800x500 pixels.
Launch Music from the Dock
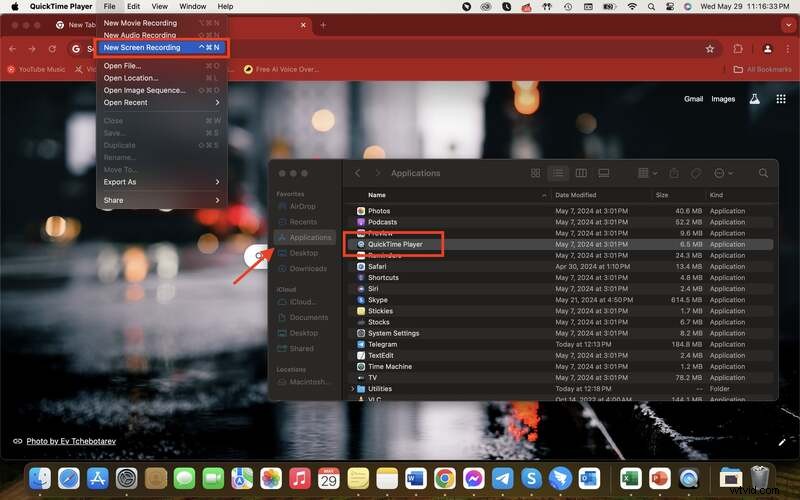tap(300, 479)
